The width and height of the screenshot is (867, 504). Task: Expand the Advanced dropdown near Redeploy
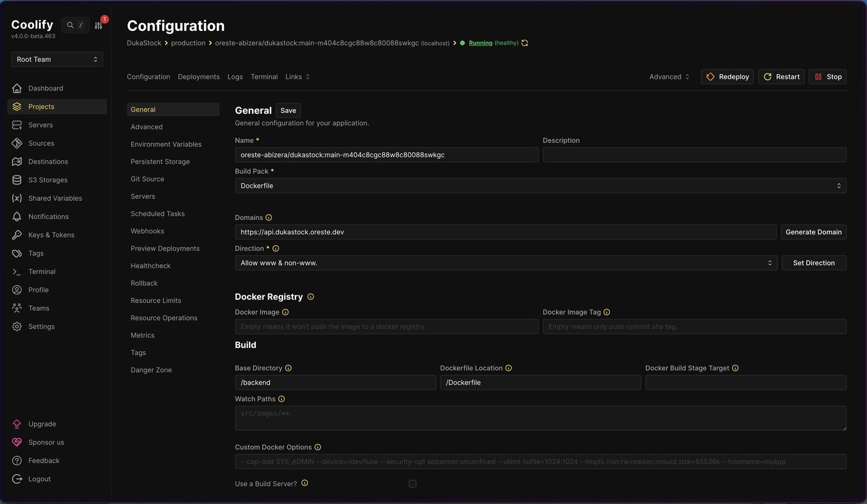pos(669,77)
